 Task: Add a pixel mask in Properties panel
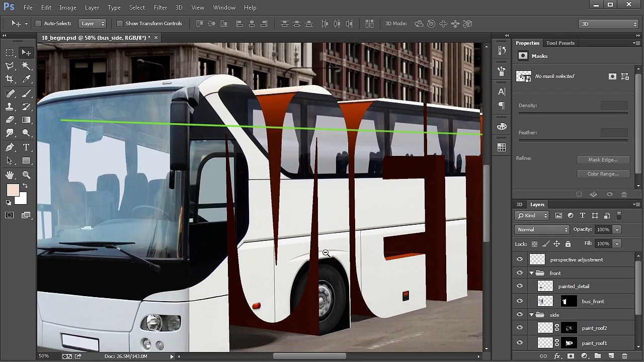click(x=612, y=76)
